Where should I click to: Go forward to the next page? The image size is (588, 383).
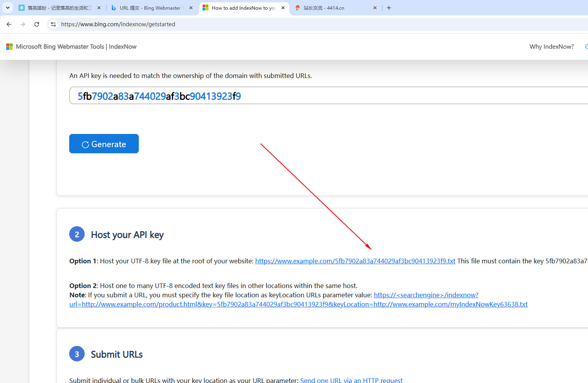pos(23,24)
